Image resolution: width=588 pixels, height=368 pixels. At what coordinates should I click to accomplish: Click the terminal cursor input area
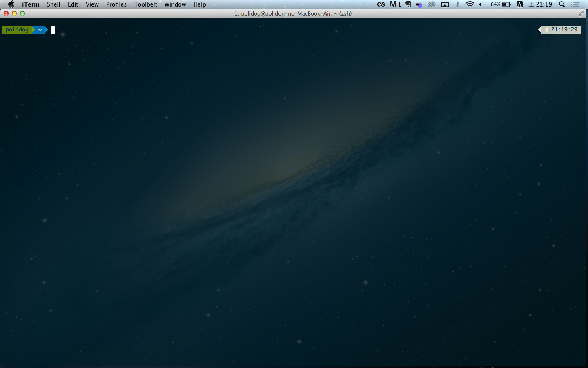point(53,29)
